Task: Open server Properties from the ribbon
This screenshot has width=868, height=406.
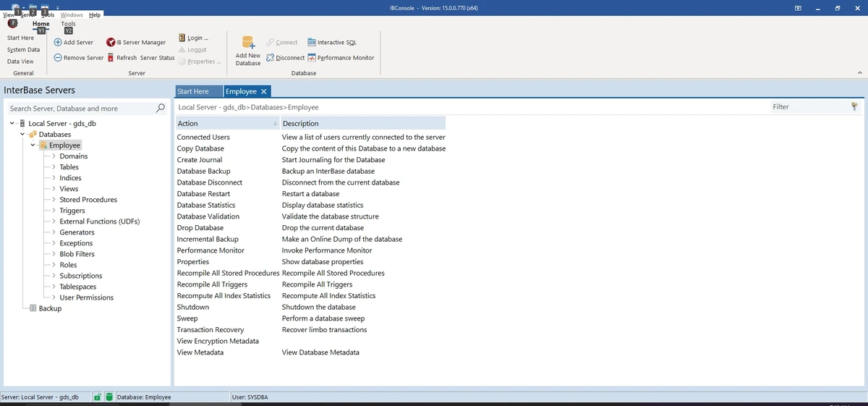Action: (199, 62)
